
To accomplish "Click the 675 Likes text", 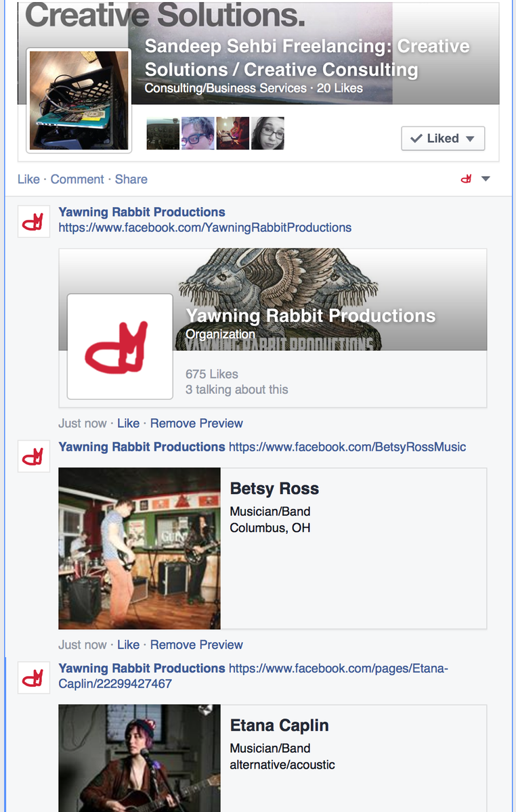I will (x=212, y=374).
